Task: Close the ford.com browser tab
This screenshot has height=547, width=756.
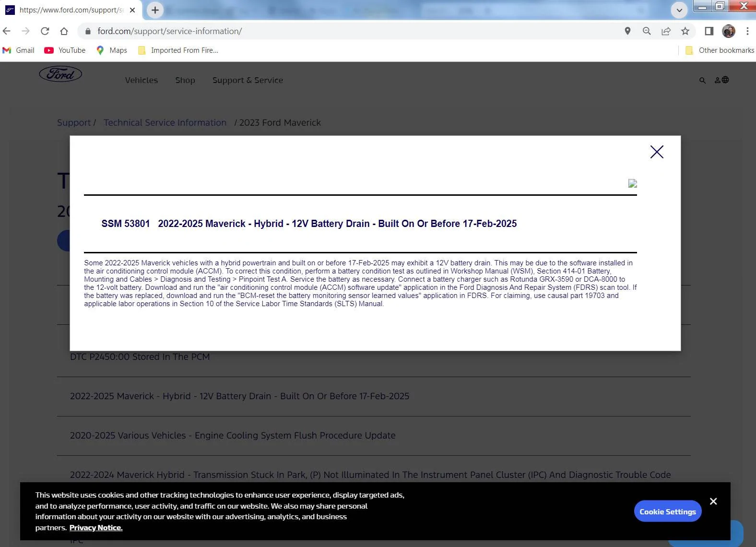Action: click(132, 10)
